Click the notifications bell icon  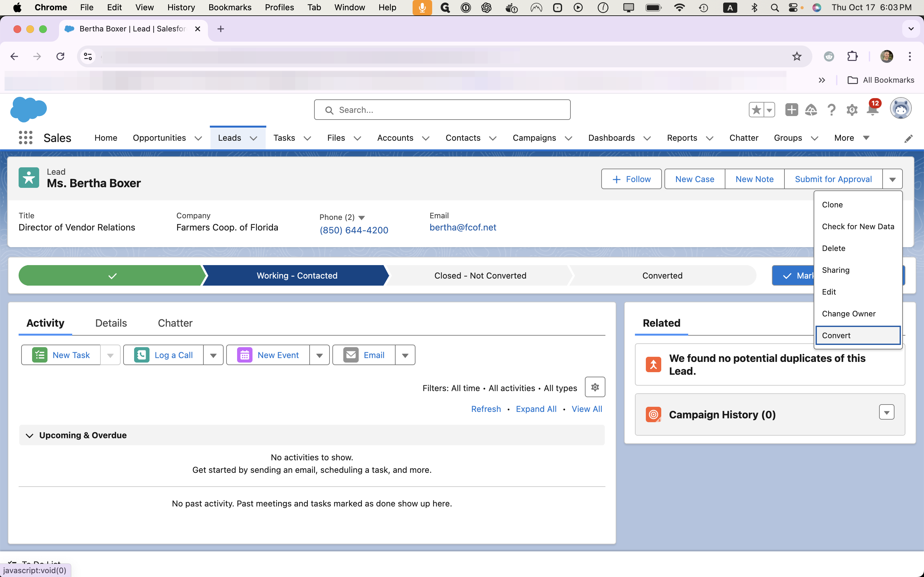(x=873, y=110)
